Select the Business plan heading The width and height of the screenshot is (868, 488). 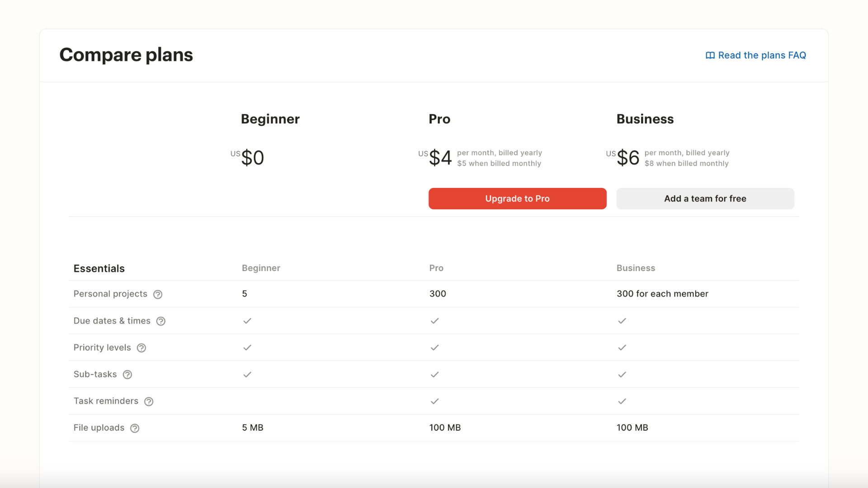[645, 119]
